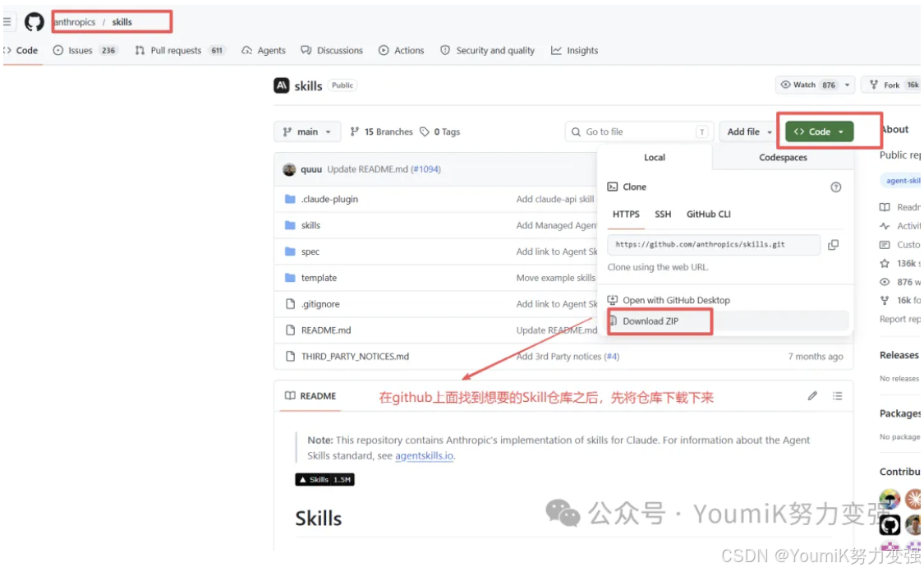Click the agent-skills topic tag
Screen dimensions: 924x572
tap(902, 181)
